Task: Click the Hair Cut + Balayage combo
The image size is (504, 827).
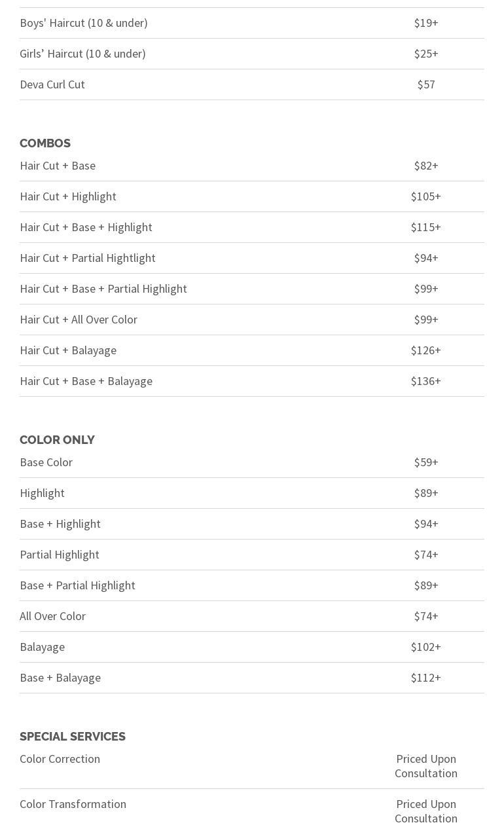Action: pos(68,350)
